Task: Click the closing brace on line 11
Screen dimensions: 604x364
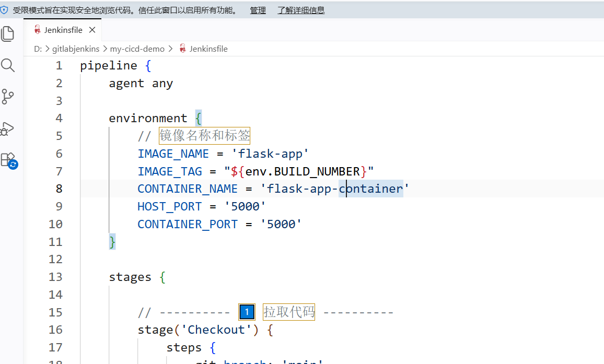Action: pyautogui.click(x=112, y=242)
